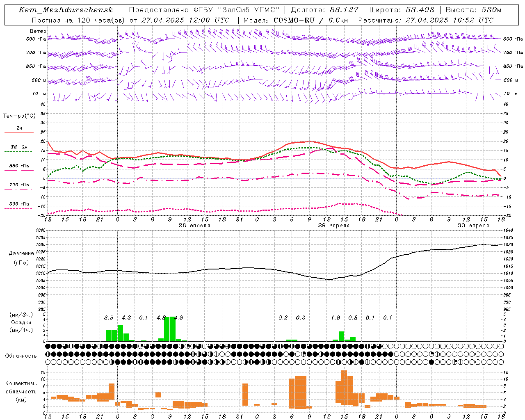Click the '30 апреля' date label
Image resolution: width=525 pixels, height=420 pixels.
473,226
